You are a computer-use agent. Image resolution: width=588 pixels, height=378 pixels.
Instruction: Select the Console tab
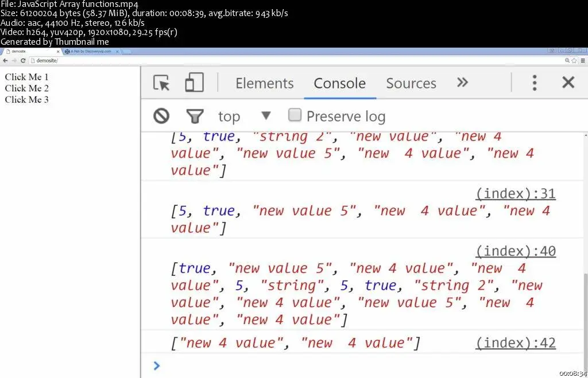[340, 83]
